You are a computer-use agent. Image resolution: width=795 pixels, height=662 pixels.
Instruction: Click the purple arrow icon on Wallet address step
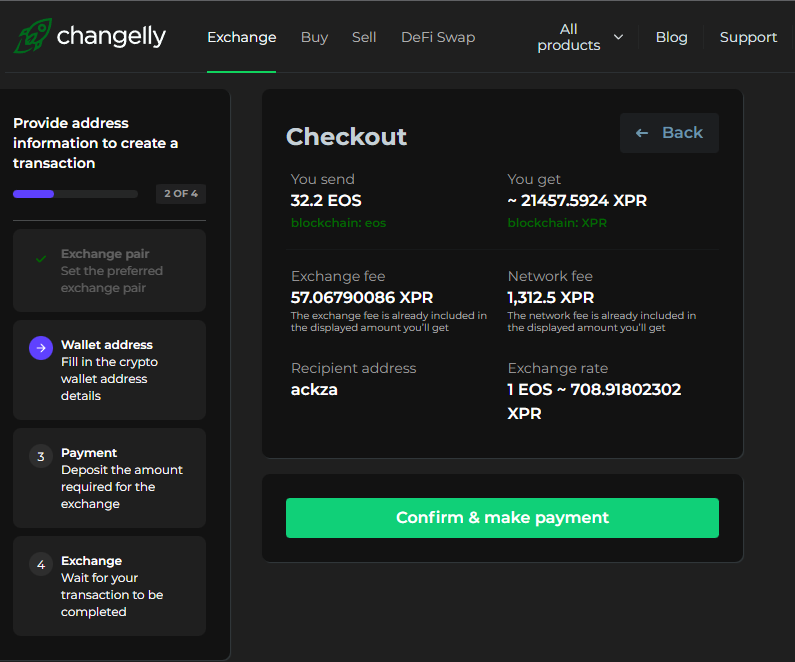point(41,348)
